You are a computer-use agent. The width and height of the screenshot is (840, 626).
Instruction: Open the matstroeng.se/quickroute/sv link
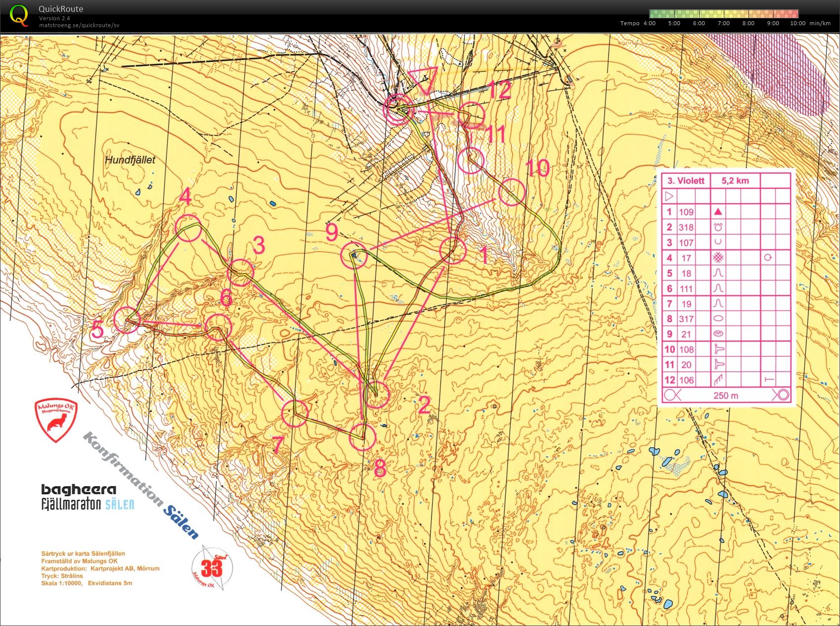tap(79, 25)
